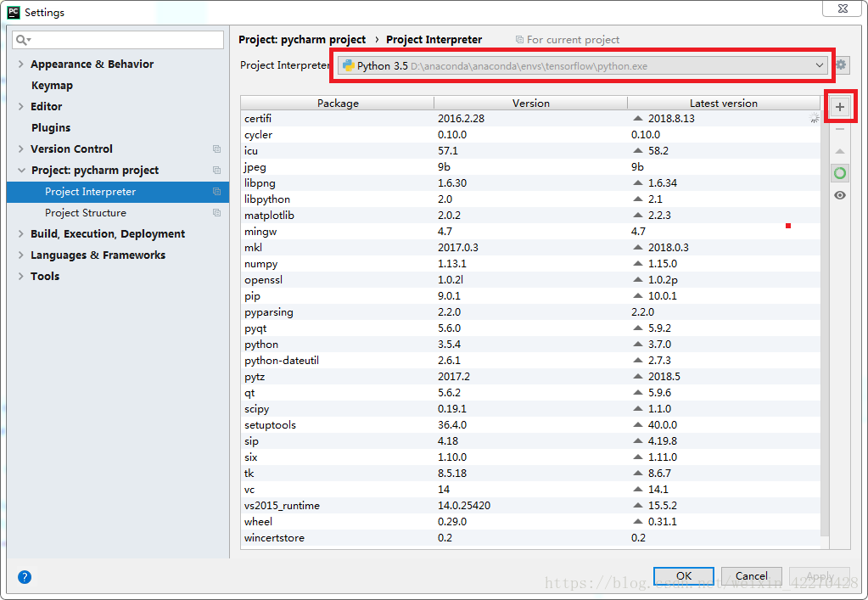Open the Project Interpreter dropdown
The height and width of the screenshot is (600, 868).
583,65
